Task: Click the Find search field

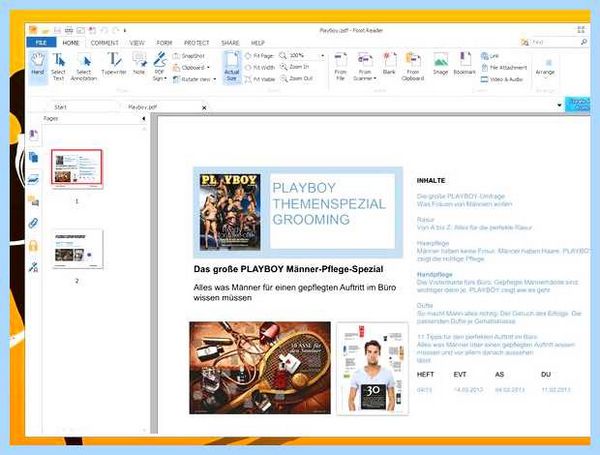Action: coord(554,42)
